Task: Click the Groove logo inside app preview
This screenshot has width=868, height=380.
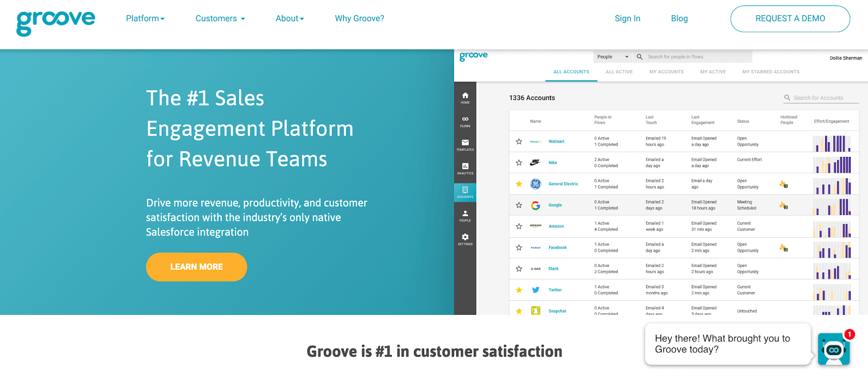Action: tap(474, 56)
